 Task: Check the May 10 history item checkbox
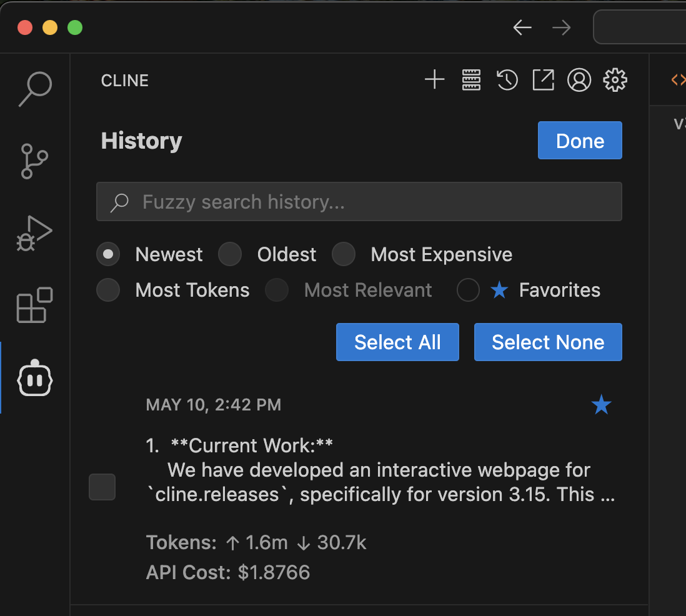point(102,487)
